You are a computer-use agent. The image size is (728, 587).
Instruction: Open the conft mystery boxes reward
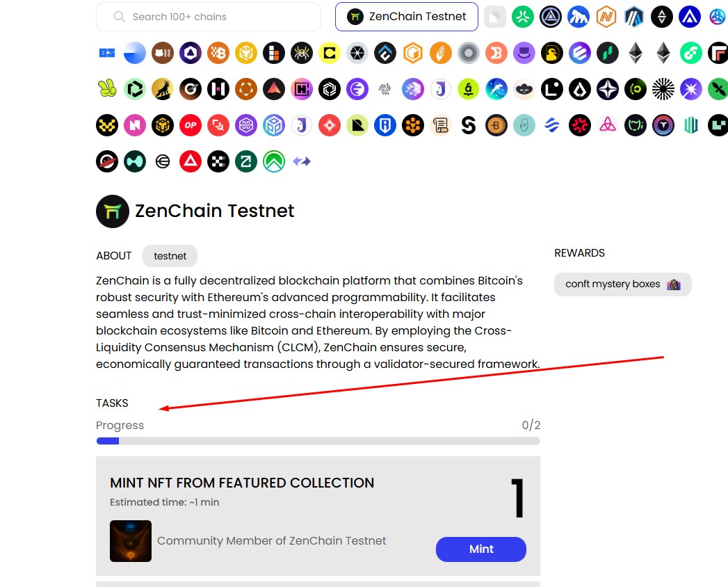tap(622, 284)
